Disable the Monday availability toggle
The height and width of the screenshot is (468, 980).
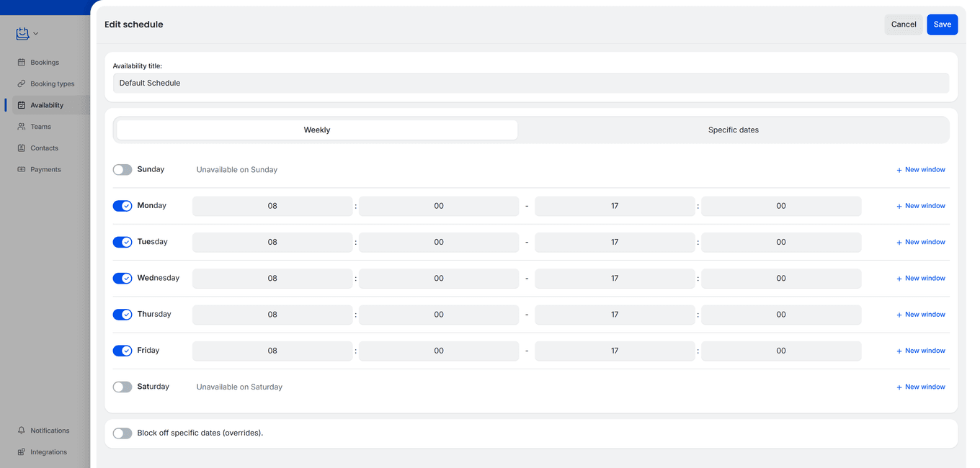(122, 205)
